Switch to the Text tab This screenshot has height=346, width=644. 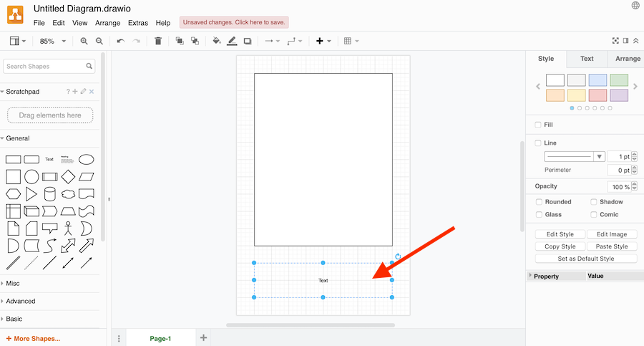click(x=587, y=59)
